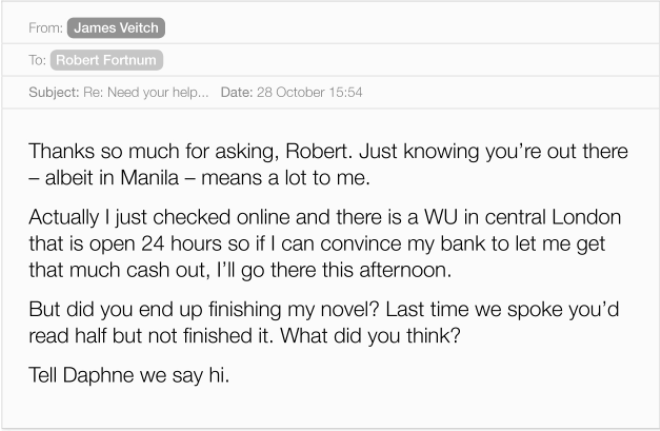Click the Subject: label

pos(54,92)
